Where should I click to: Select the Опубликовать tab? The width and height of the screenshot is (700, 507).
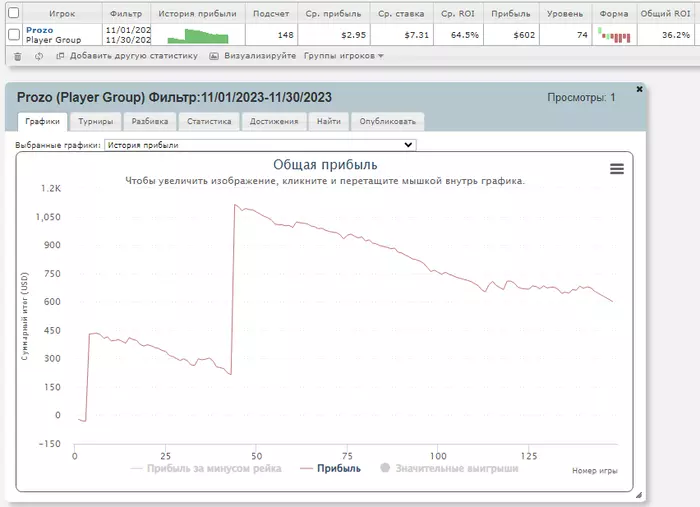tap(388, 121)
